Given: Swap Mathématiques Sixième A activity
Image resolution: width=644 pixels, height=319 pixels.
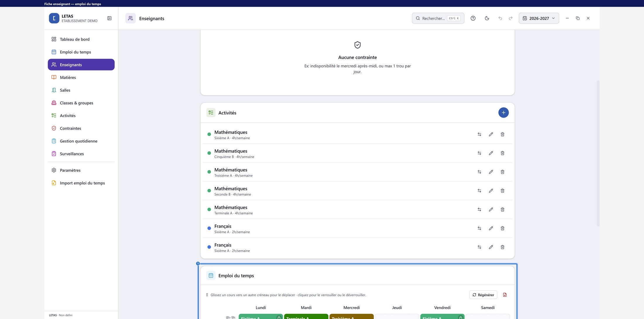Looking at the screenshot, I should coord(479,134).
